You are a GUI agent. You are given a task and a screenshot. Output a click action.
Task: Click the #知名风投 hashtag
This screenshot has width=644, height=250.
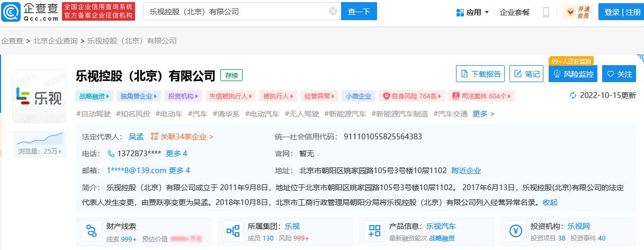tap(133, 114)
